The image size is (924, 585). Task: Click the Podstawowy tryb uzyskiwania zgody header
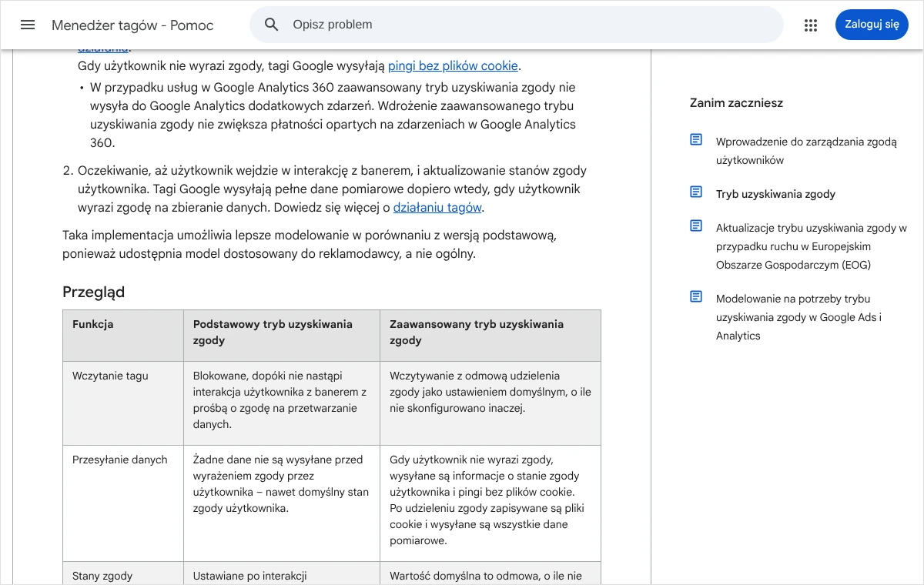click(x=282, y=336)
